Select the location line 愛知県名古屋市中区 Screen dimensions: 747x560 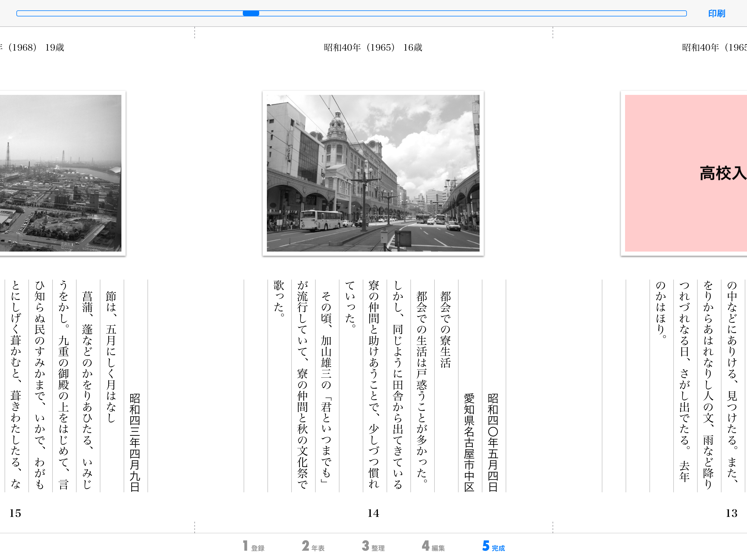click(470, 442)
